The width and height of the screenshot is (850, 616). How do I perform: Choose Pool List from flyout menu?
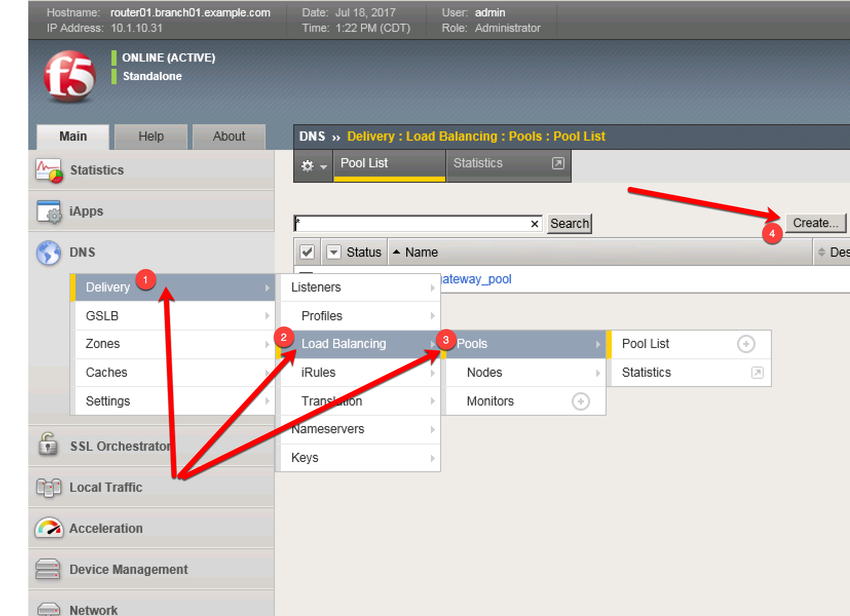pyautogui.click(x=689, y=344)
